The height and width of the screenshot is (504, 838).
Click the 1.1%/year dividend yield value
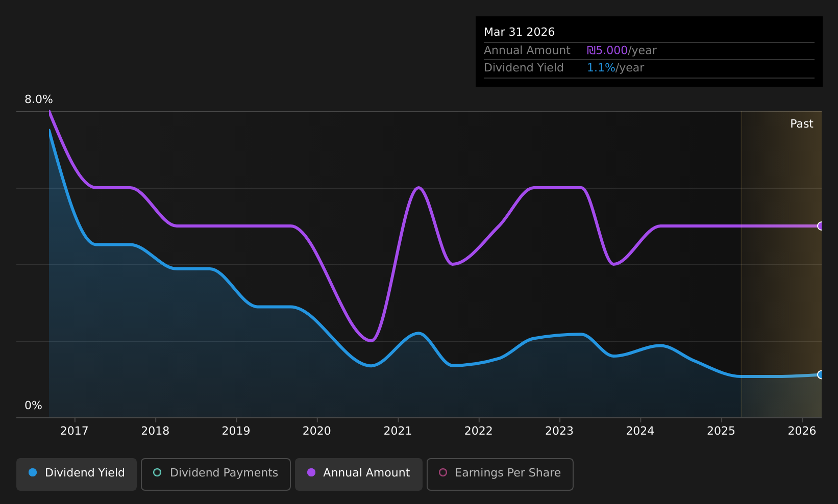coord(615,68)
